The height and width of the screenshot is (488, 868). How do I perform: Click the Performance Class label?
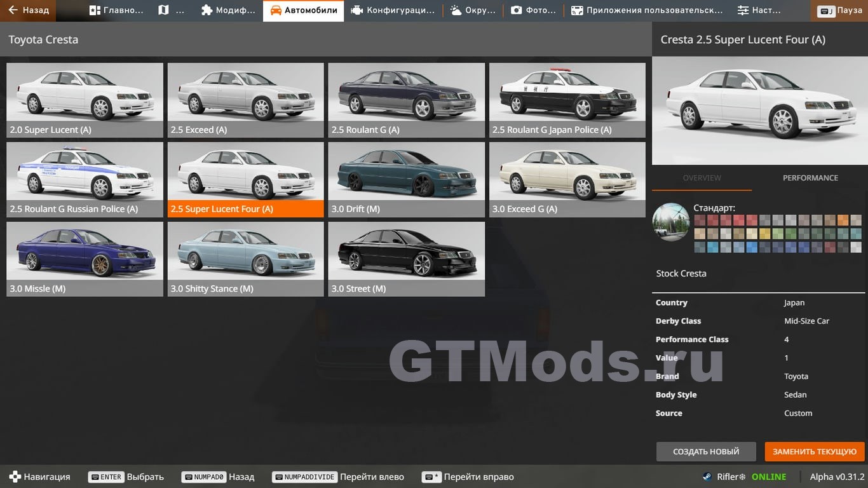(692, 339)
